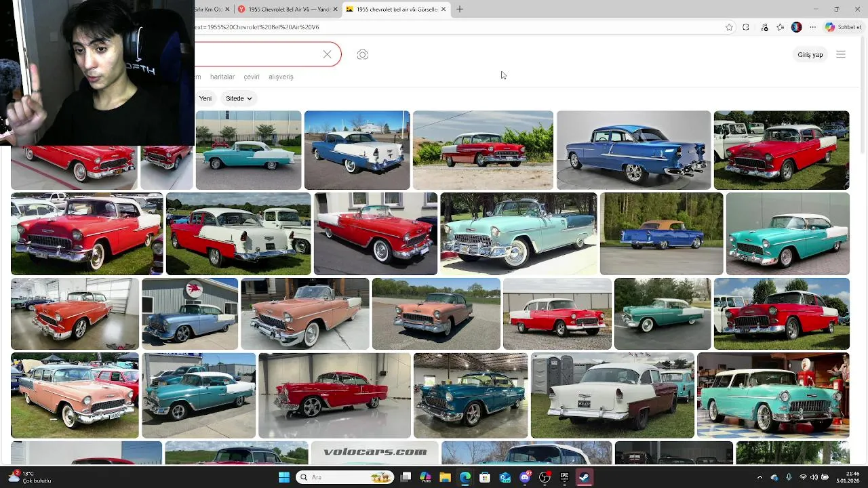
Task: Show hidden system tray icons chevron
Action: pos(759,477)
